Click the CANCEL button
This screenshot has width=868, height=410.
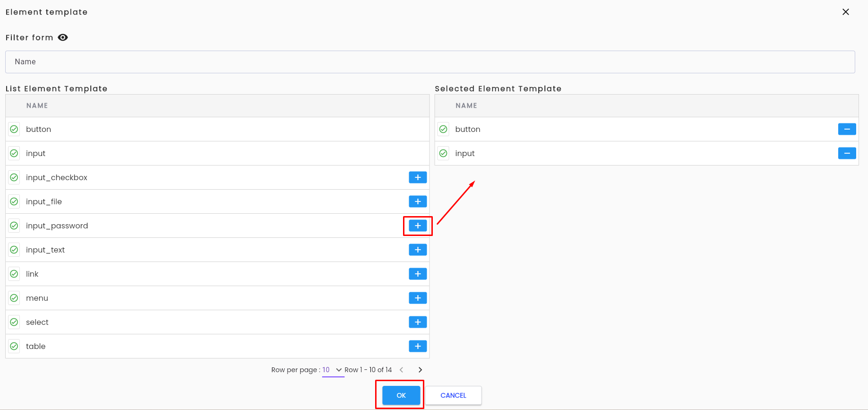click(x=453, y=395)
